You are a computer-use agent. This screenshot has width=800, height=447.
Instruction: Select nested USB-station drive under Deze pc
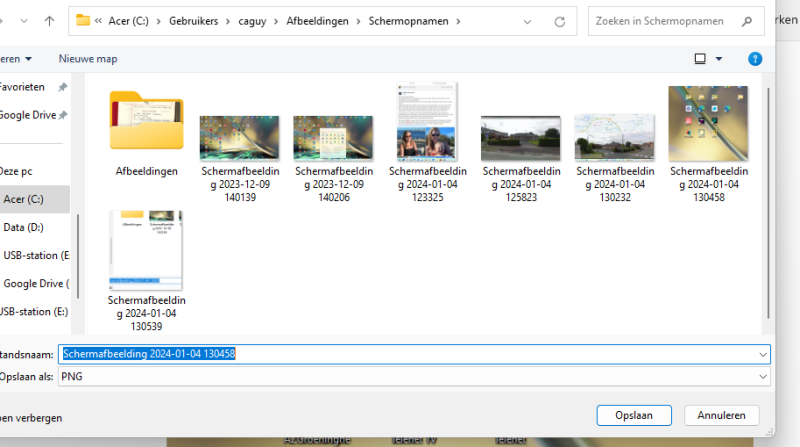35,255
